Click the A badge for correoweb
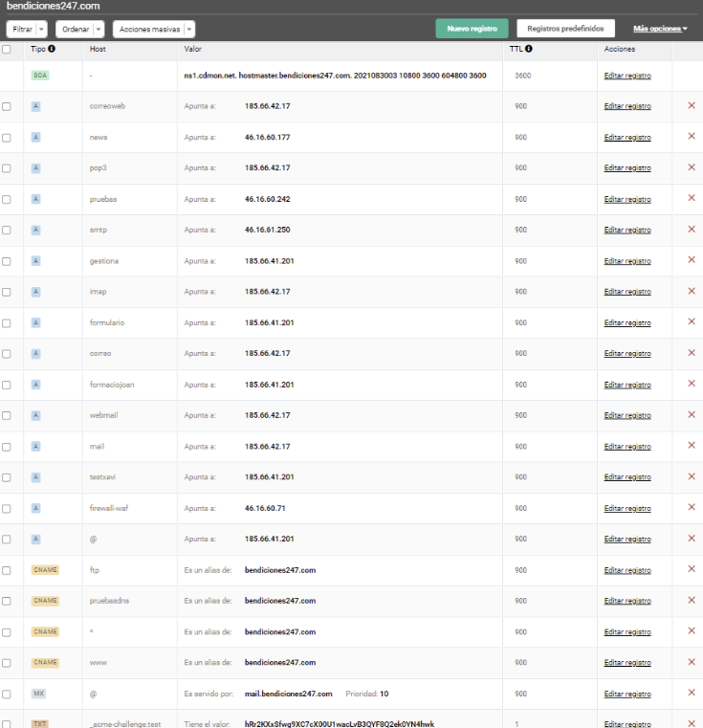The width and height of the screenshot is (703, 728). tap(35, 106)
